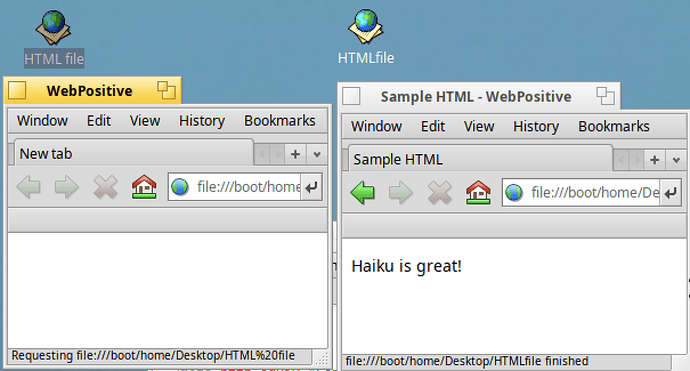Go Home in the Sample HTML window
The image size is (690, 371).
point(478,193)
